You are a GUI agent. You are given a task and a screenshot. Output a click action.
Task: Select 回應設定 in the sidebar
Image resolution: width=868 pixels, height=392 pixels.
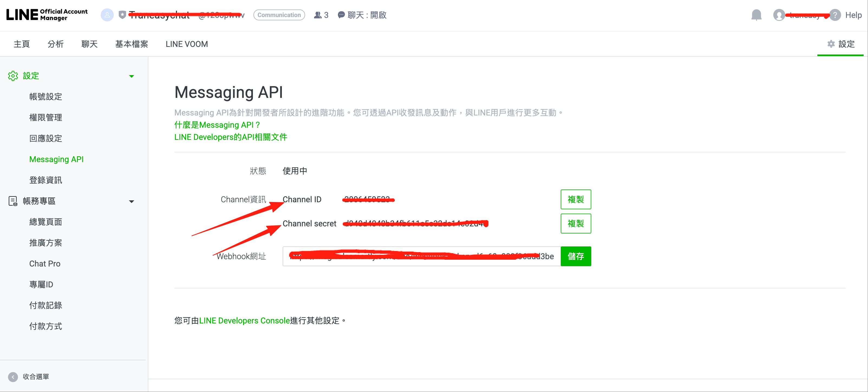tap(45, 138)
